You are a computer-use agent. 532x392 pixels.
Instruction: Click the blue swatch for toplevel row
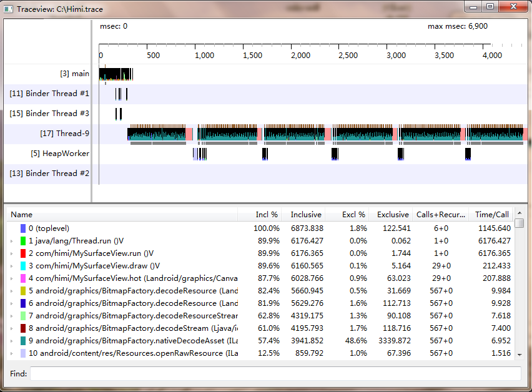[x=23, y=228]
